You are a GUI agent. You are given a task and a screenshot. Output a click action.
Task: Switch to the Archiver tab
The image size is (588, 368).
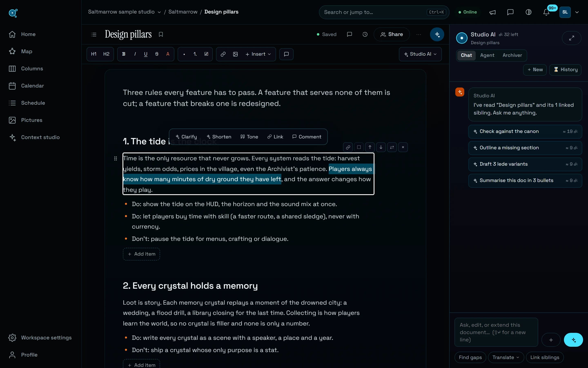[x=512, y=55]
